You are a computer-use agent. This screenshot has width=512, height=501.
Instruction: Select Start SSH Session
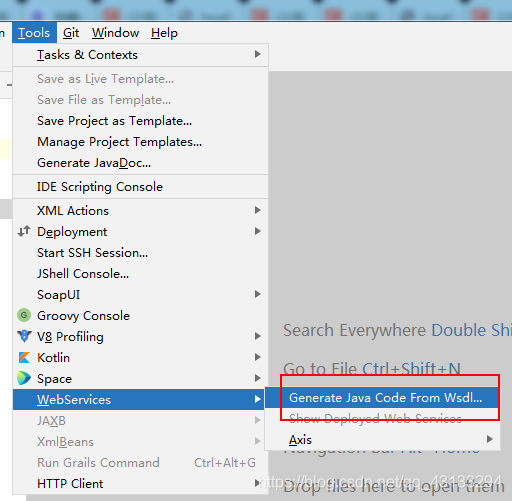pos(140,252)
